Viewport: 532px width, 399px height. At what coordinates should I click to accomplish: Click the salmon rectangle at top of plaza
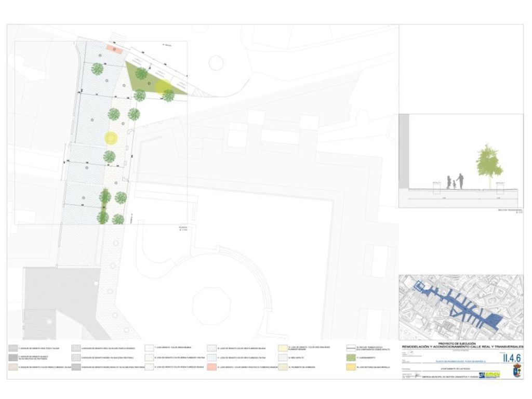pyautogui.click(x=114, y=48)
